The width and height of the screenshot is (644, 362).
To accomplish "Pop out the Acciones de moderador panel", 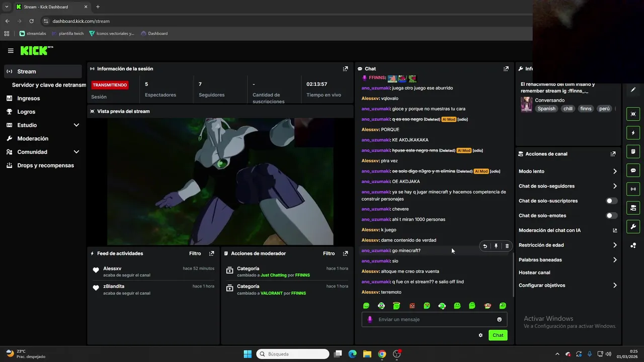I will tap(345, 253).
